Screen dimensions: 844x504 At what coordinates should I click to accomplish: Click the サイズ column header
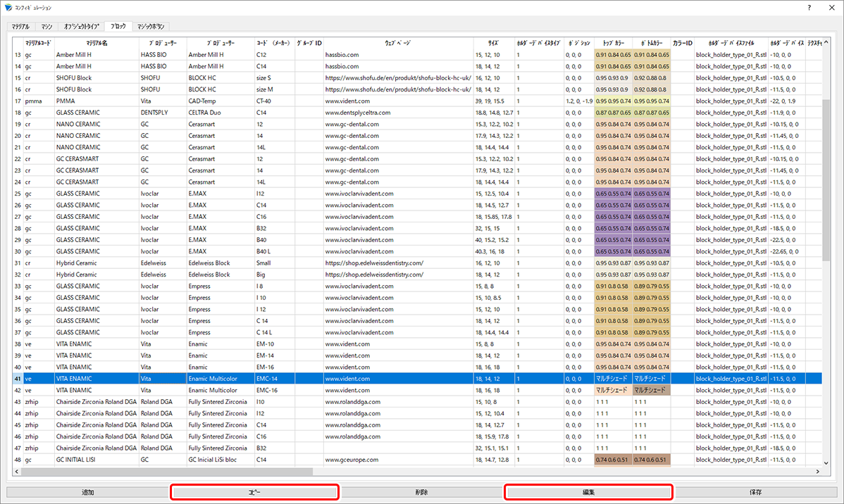click(x=494, y=43)
